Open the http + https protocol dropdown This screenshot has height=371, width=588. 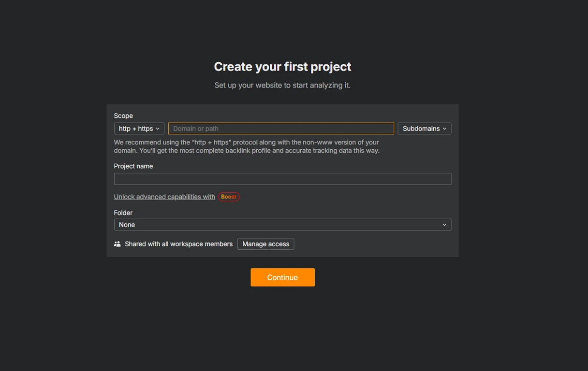coord(139,128)
